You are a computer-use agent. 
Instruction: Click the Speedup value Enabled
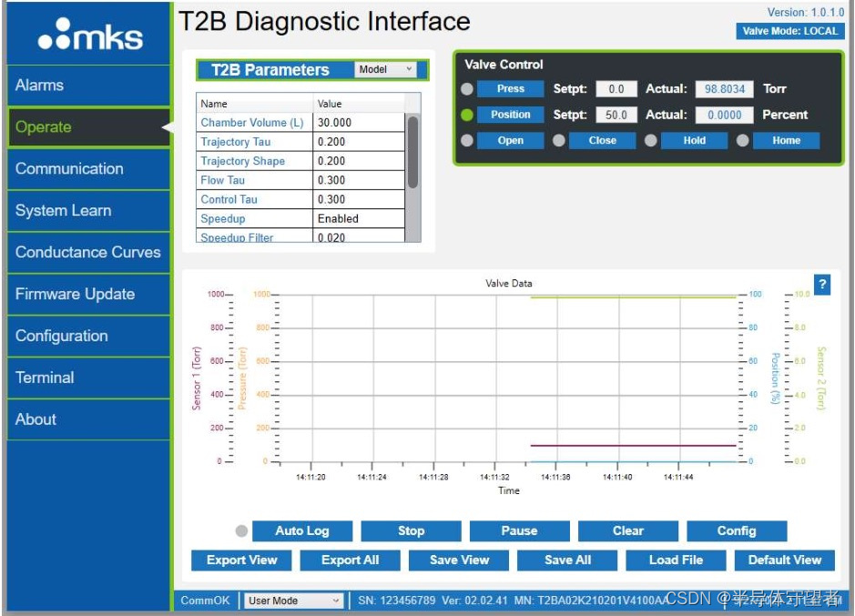359,218
